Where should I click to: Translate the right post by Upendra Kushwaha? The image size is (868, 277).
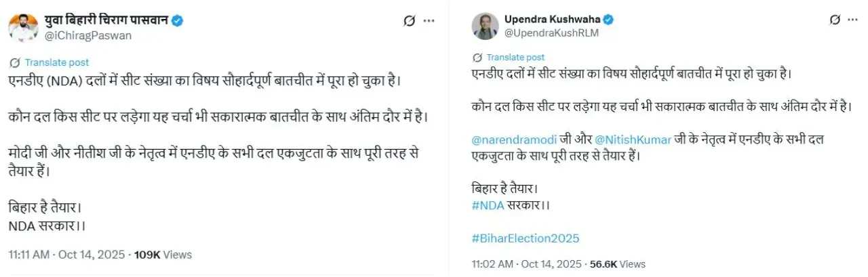tap(515, 58)
